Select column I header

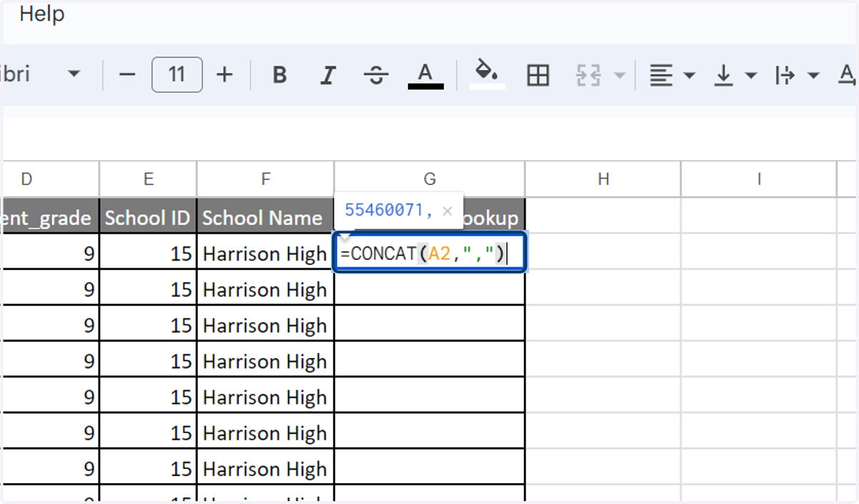point(759,179)
